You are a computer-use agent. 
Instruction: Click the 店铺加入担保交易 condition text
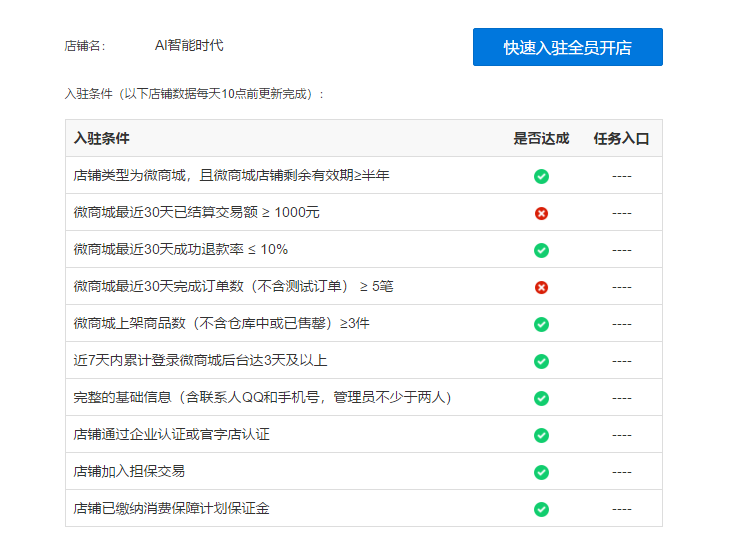(x=129, y=471)
